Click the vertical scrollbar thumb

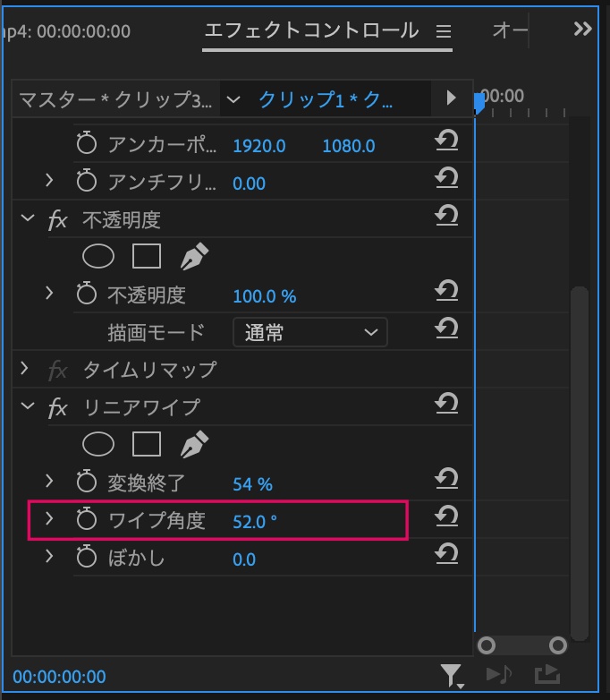click(580, 465)
